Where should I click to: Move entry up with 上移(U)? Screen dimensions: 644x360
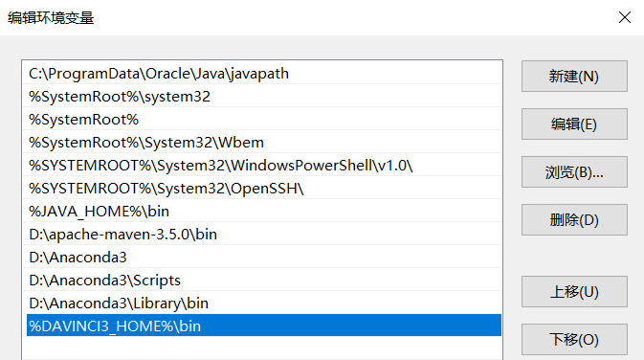(x=574, y=292)
